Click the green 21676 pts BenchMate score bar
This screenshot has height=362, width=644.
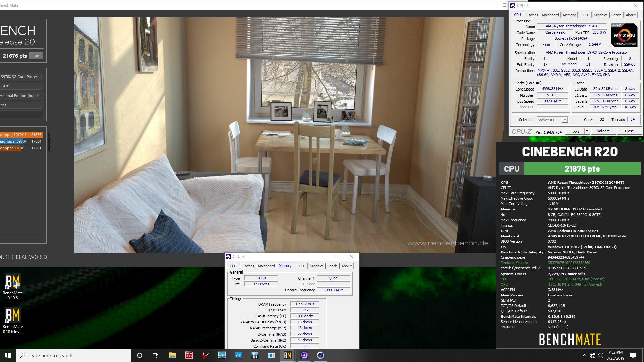(x=582, y=169)
